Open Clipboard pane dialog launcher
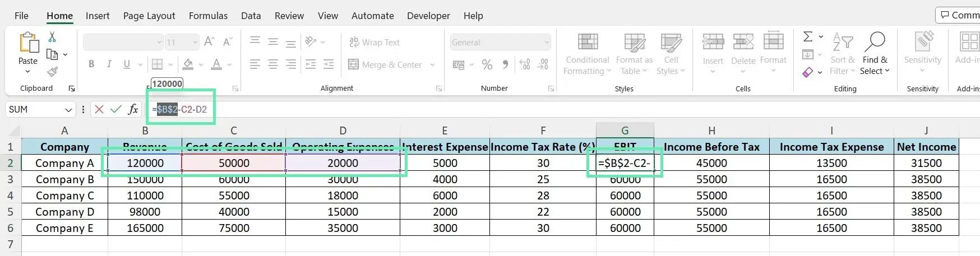The width and height of the screenshot is (980, 256). pos(72,89)
